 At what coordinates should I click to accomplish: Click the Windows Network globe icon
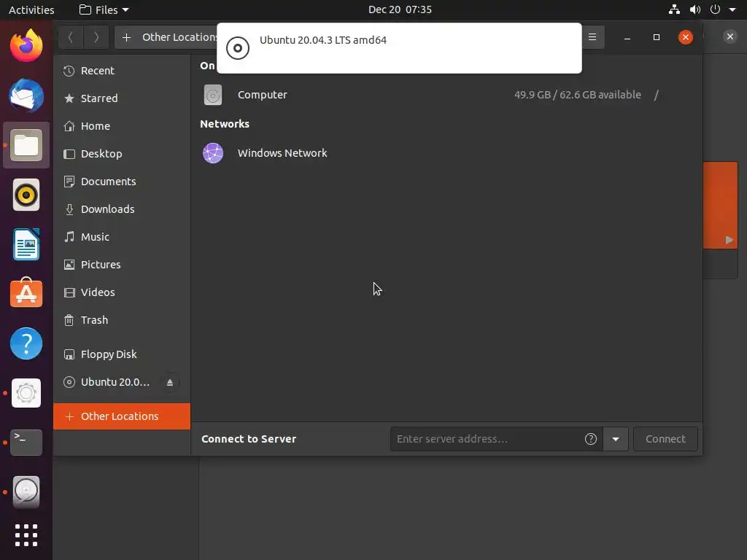pos(213,153)
